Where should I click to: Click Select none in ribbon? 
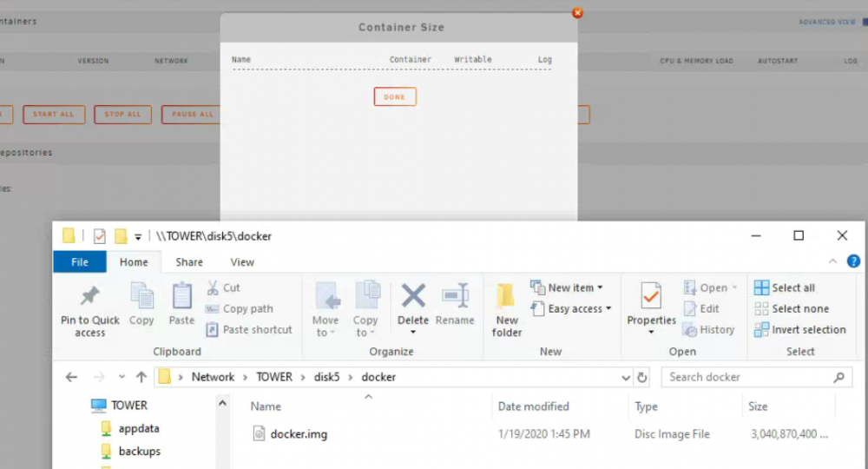click(x=792, y=309)
